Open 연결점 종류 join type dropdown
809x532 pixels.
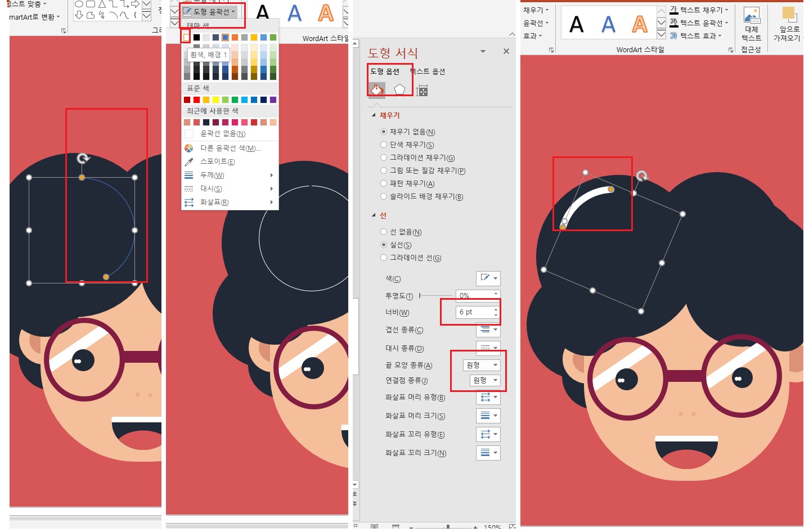click(485, 380)
